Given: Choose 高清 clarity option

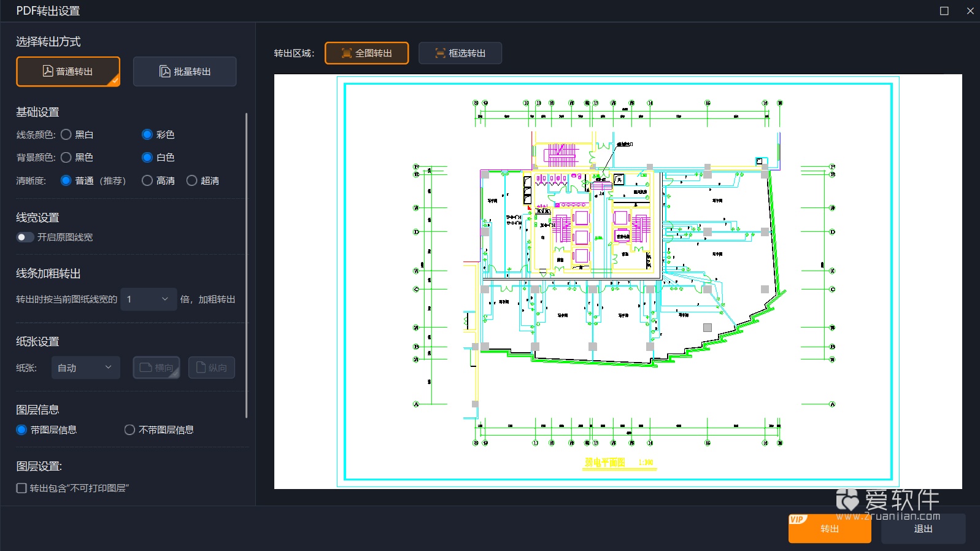Looking at the screenshot, I should pyautogui.click(x=147, y=180).
